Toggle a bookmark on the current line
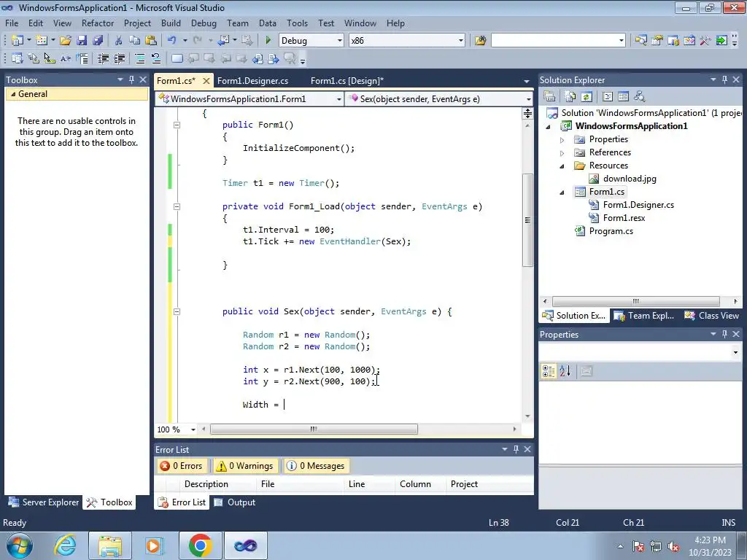Image resolution: width=747 pixels, height=560 pixels. 177,58
